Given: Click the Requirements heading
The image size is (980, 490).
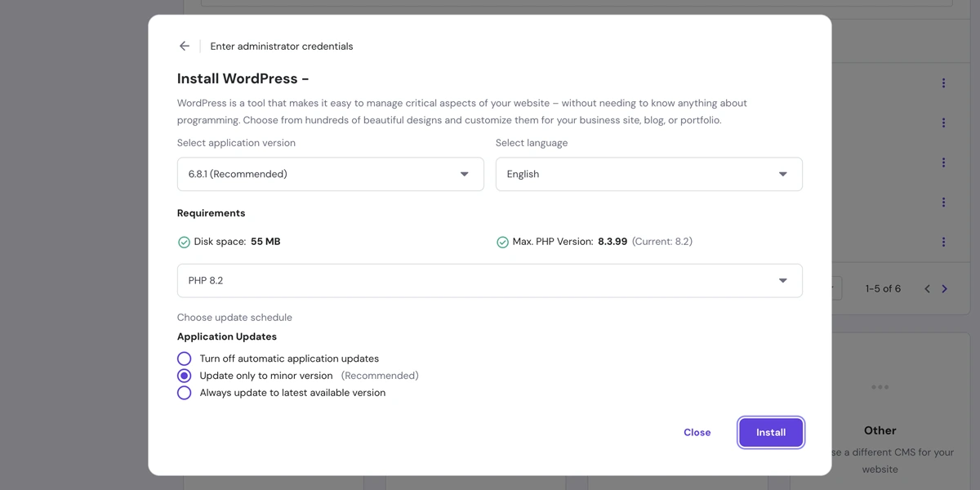Looking at the screenshot, I should [211, 213].
